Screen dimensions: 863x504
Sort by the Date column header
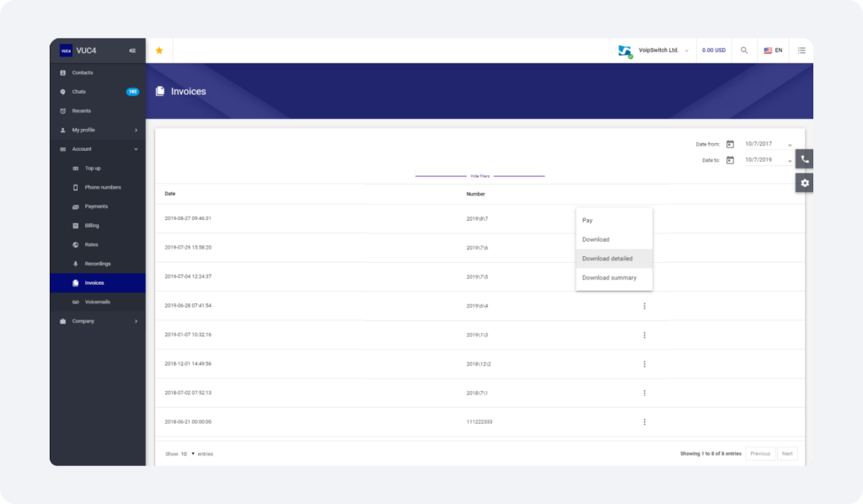click(x=169, y=194)
